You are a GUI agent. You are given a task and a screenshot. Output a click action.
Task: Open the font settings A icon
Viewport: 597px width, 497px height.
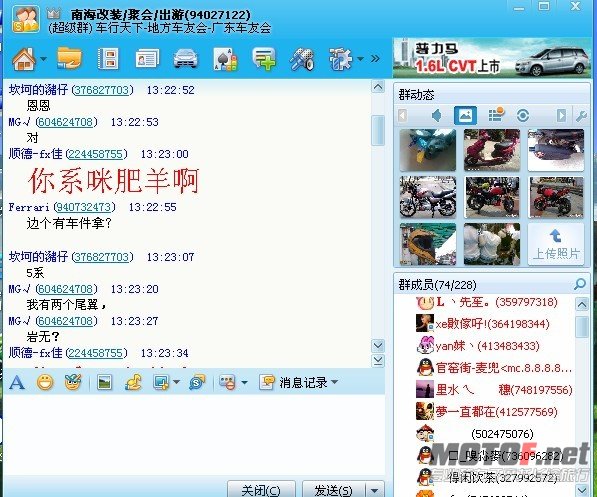click(x=17, y=382)
